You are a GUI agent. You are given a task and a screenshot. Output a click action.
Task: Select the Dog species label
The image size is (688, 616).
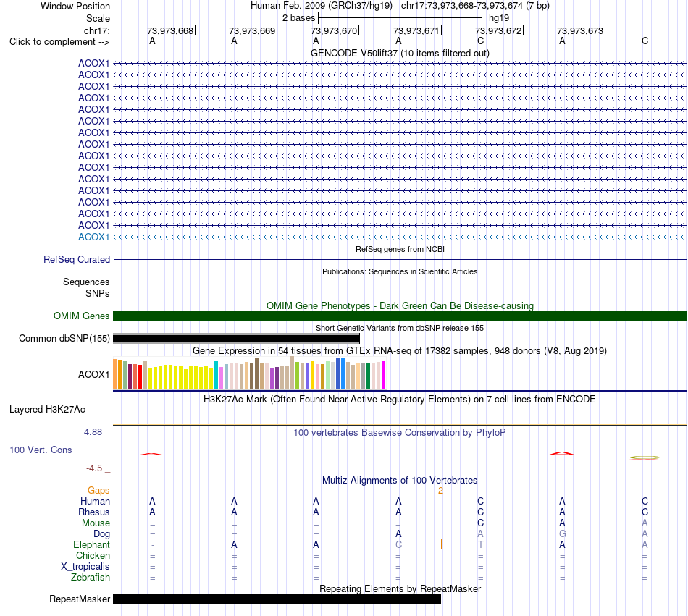(x=101, y=534)
